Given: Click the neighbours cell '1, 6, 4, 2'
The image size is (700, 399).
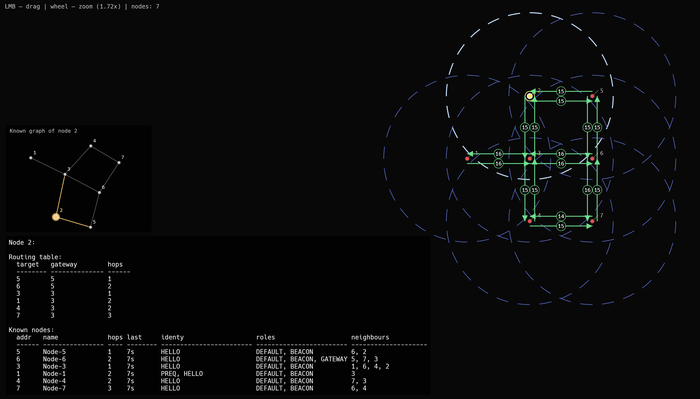Looking at the screenshot, I should tap(370, 366).
